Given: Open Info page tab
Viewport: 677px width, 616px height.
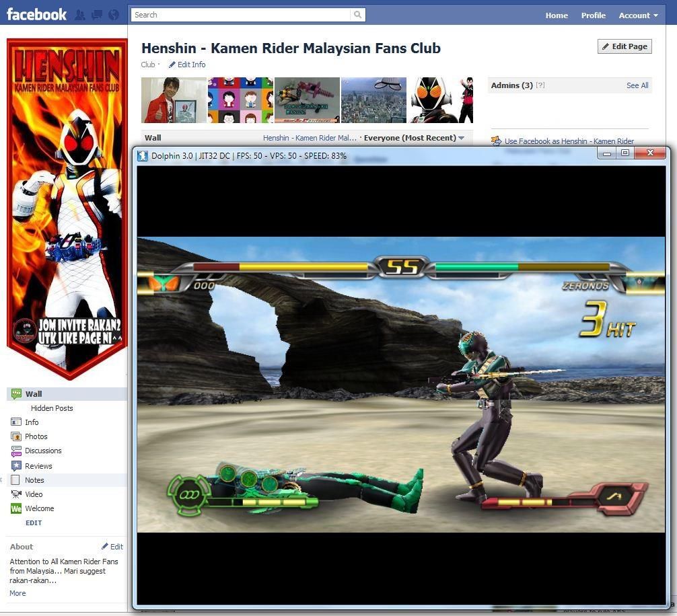Looking at the screenshot, I should tap(32, 422).
